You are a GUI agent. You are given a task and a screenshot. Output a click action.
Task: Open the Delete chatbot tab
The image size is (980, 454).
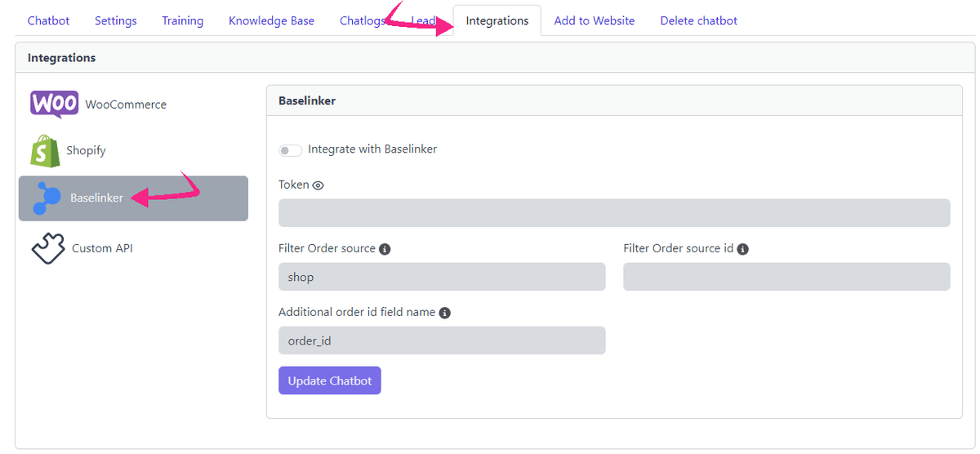[698, 20]
